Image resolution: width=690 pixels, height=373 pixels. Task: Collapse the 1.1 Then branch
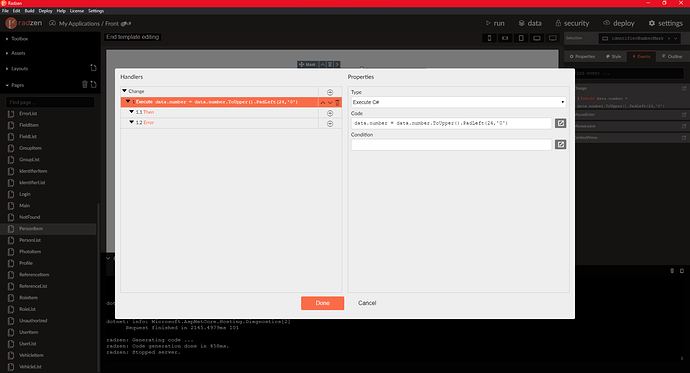[x=131, y=112]
